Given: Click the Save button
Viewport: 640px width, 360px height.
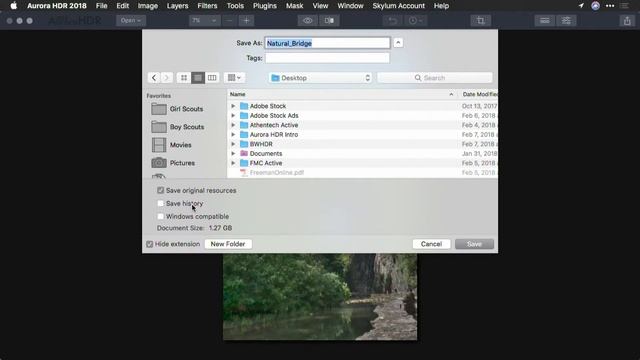Looking at the screenshot, I should point(474,244).
